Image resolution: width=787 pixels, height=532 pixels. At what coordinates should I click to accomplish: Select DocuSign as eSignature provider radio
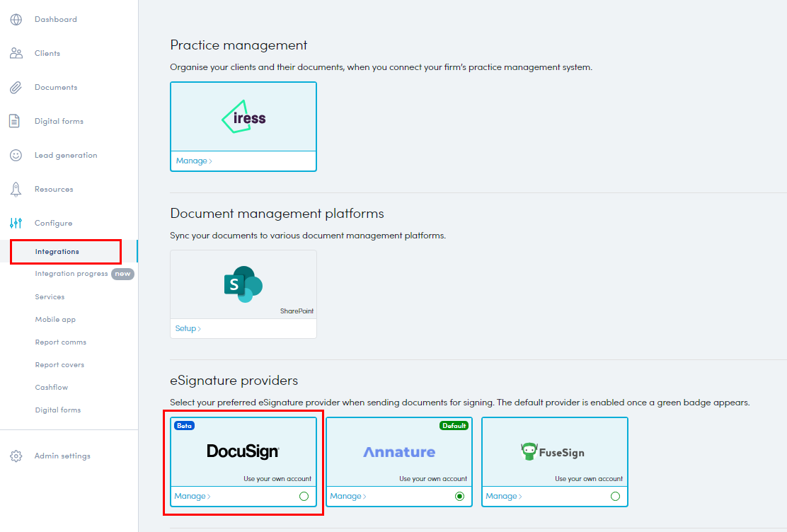(x=304, y=497)
